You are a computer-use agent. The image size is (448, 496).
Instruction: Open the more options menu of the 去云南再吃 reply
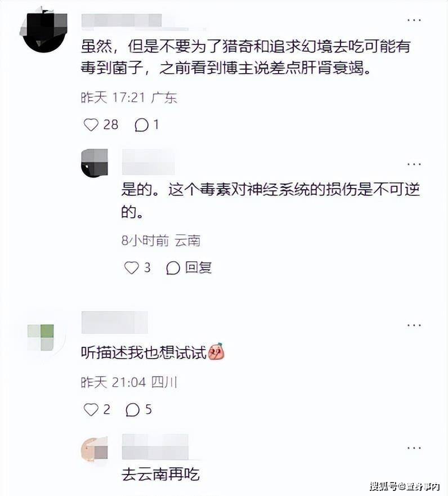pos(414,448)
